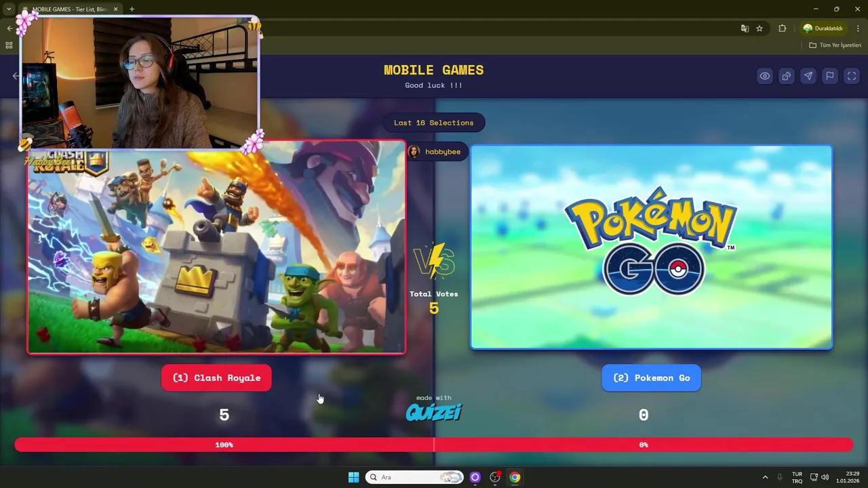Open Chrome three-dot menu
868x488 pixels.
[858, 28]
